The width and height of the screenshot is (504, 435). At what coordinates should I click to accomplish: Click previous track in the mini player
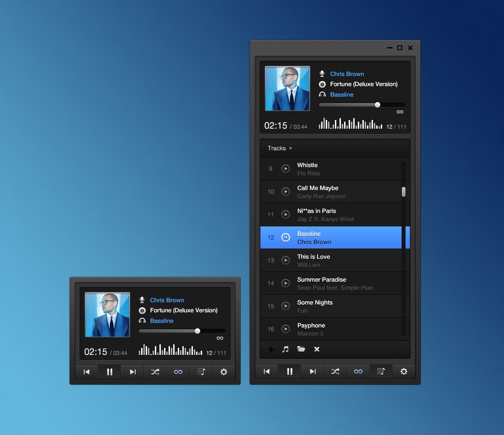87,372
